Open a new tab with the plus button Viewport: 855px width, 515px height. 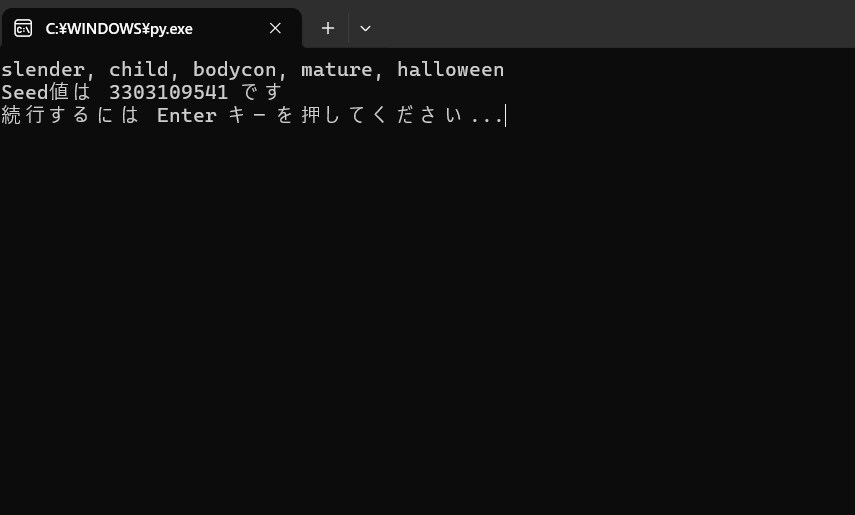pos(328,28)
